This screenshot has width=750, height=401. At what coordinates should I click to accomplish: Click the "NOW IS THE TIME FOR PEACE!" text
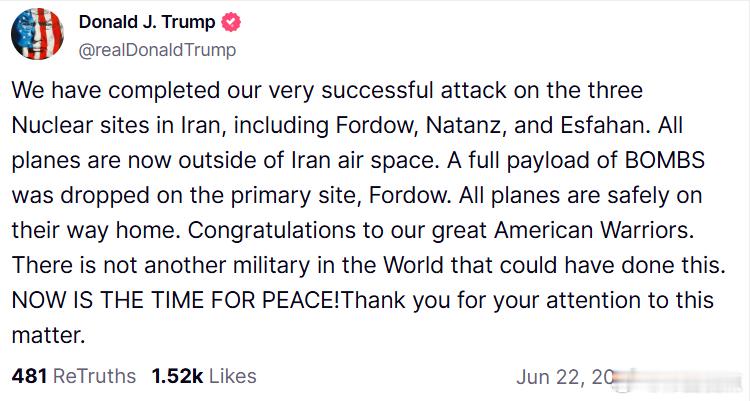coord(176,300)
